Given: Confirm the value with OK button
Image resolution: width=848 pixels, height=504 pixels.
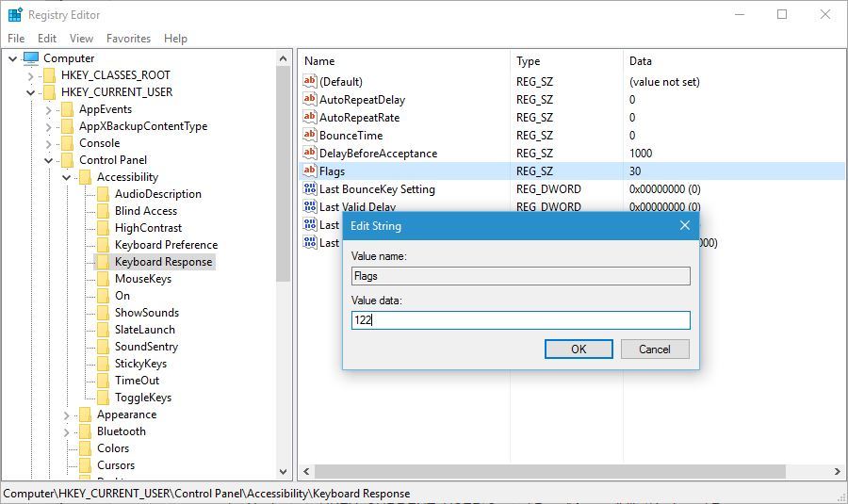Looking at the screenshot, I should point(579,349).
